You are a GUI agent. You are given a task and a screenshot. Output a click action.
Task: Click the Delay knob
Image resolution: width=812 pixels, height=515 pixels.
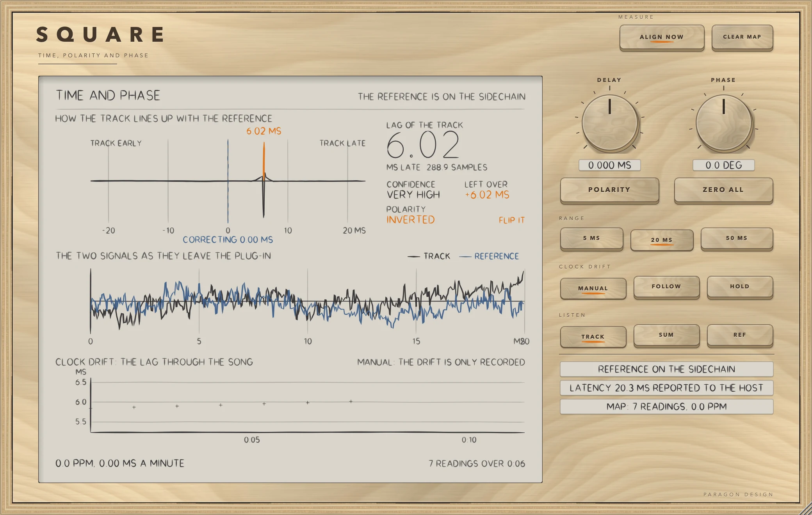(x=610, y=123)
